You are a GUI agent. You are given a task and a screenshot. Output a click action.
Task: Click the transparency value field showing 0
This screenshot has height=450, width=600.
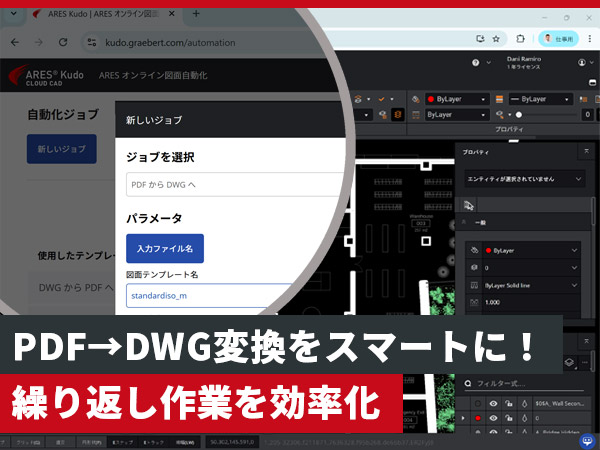coord(587,114)
